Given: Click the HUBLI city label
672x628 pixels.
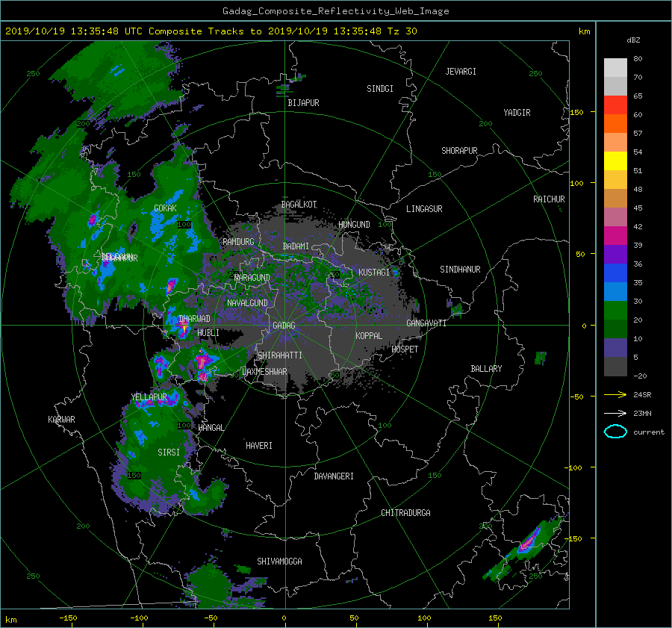Looking at the screenshot, I should tap(208, 333).
